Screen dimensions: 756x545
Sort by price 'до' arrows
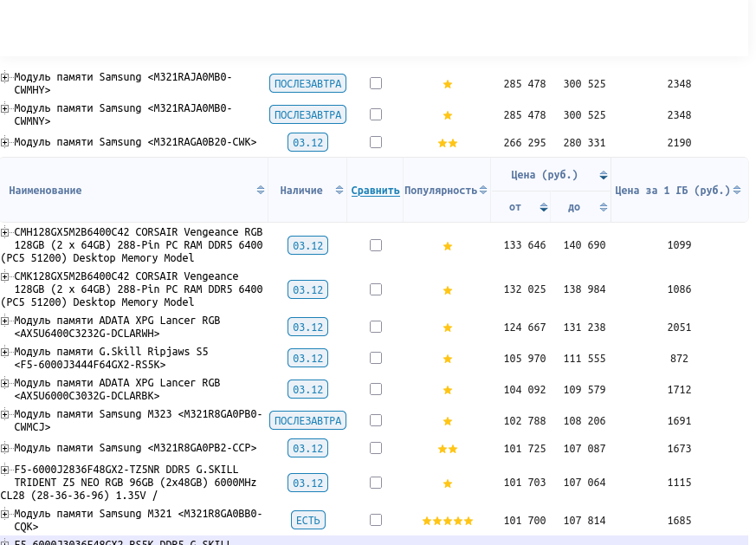604,207
